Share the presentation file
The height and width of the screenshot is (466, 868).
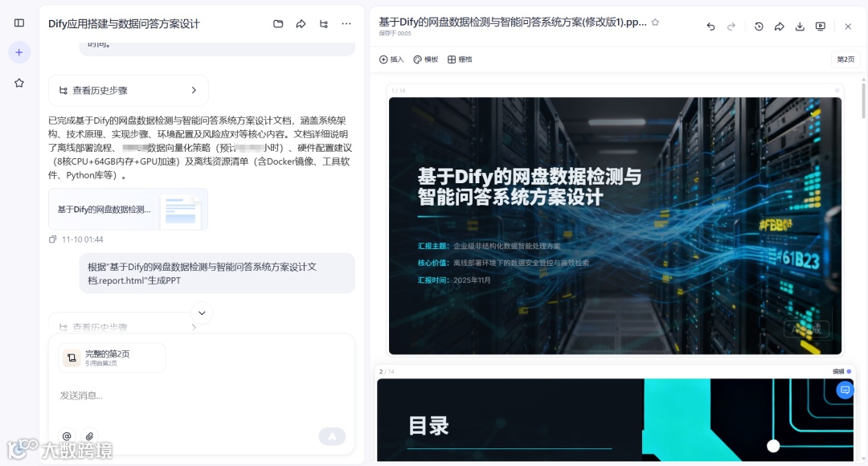[780, 27]
